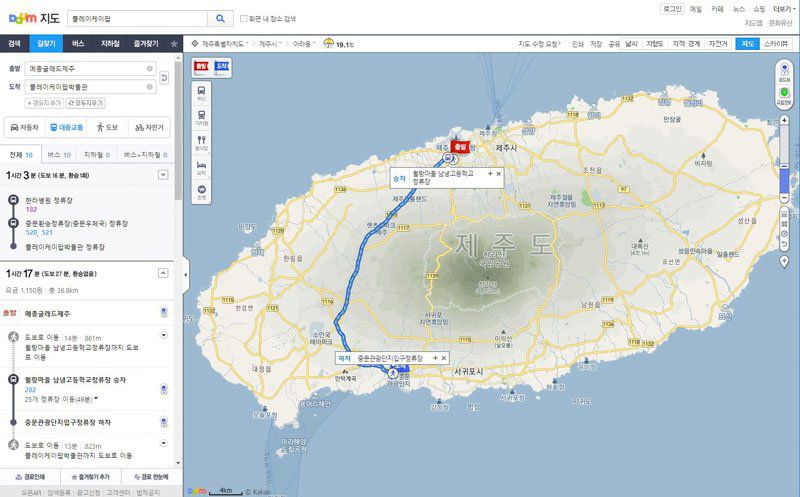Expand the 14분 walking step details
Screen dimensions: 800x497
point(164,335)
